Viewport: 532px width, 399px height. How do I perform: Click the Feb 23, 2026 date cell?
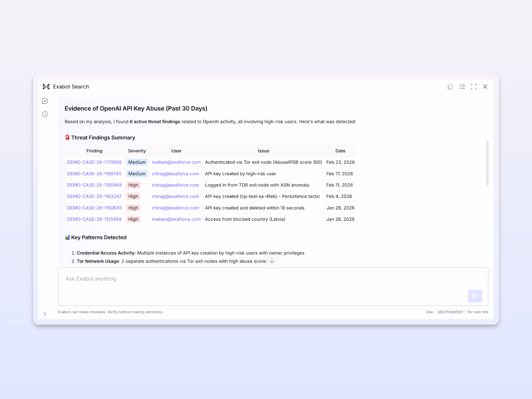click(x=340, y=162)
